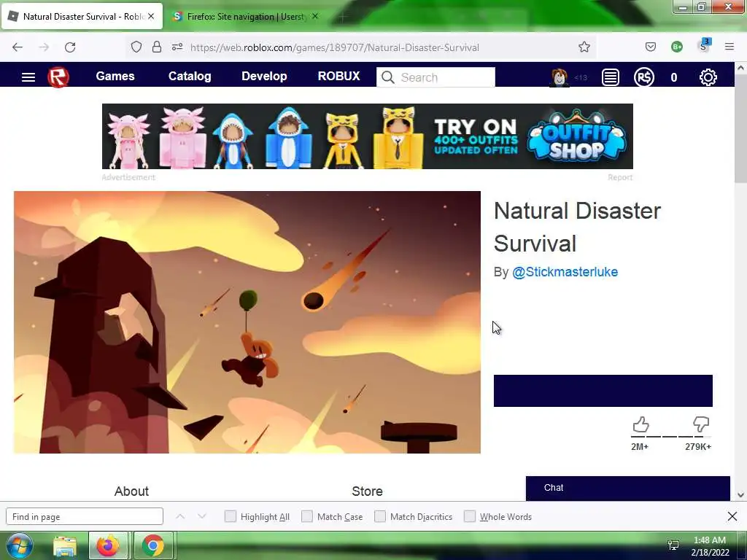Dislike the game with thumbs down
Screen dimensions: 747x560
point(701,424)
